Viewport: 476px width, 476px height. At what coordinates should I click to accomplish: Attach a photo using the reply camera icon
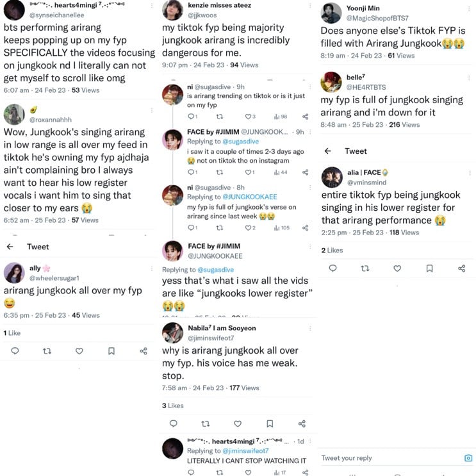tap(468, 458)
